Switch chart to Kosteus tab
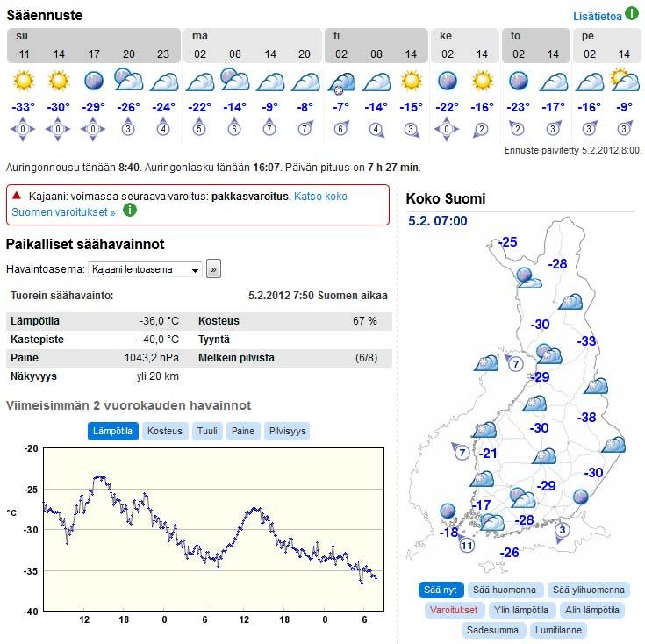 pyautogui.click(x=165, y=431)
